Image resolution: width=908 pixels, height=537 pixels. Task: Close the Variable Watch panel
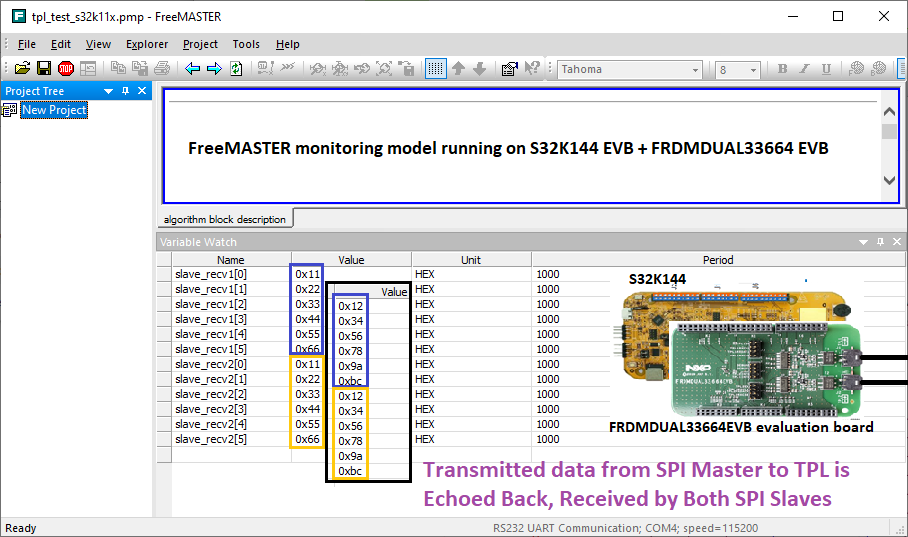[897, 242]
